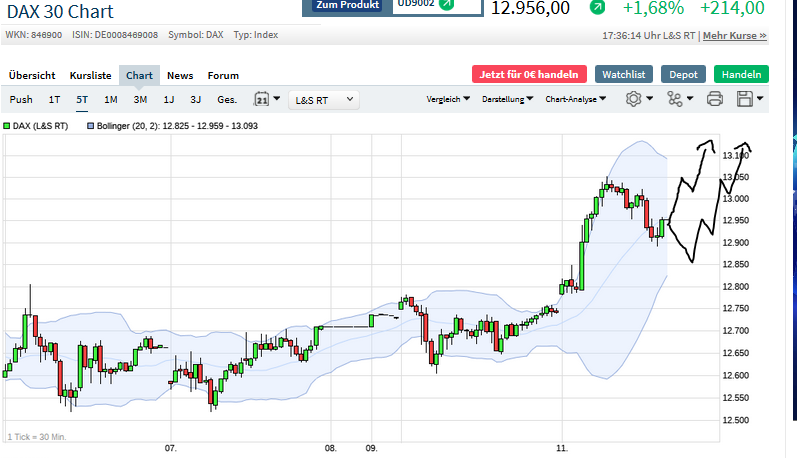This screenshot has width=797, height=458.
Task: Toggle the DAX (L&S RT) legend entry
Action: [36, 127]
